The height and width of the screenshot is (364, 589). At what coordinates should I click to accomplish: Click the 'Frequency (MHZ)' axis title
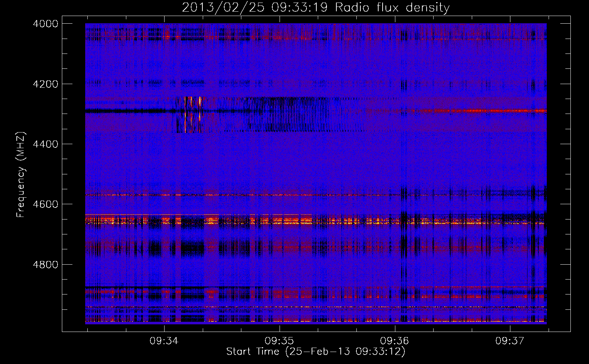(x=21, y=175)
